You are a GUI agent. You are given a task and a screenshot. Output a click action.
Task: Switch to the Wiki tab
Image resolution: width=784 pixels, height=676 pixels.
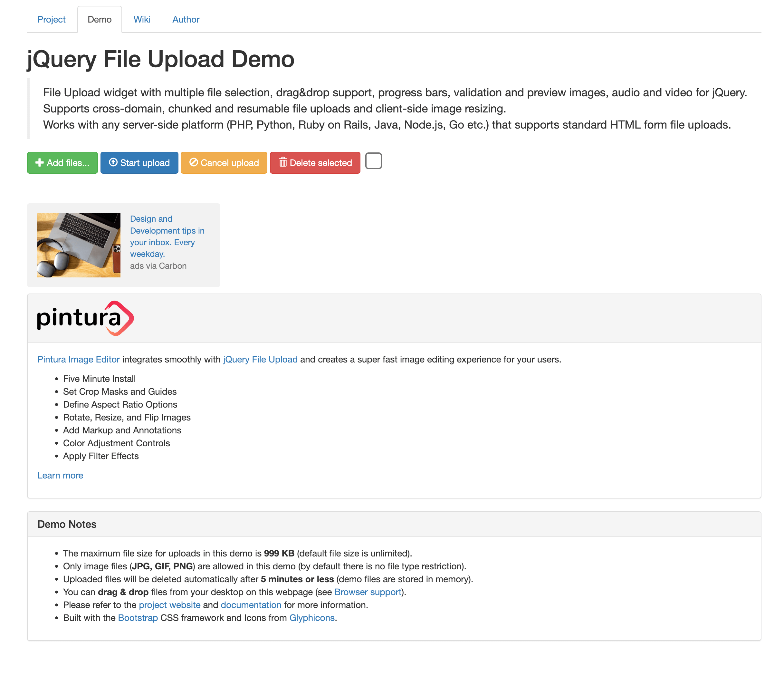coord(142,20)
